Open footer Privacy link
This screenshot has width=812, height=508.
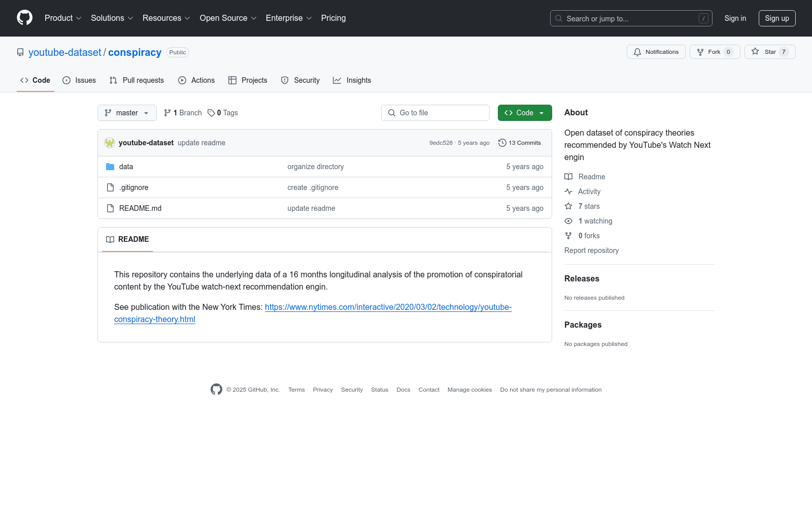pos(323,390)
